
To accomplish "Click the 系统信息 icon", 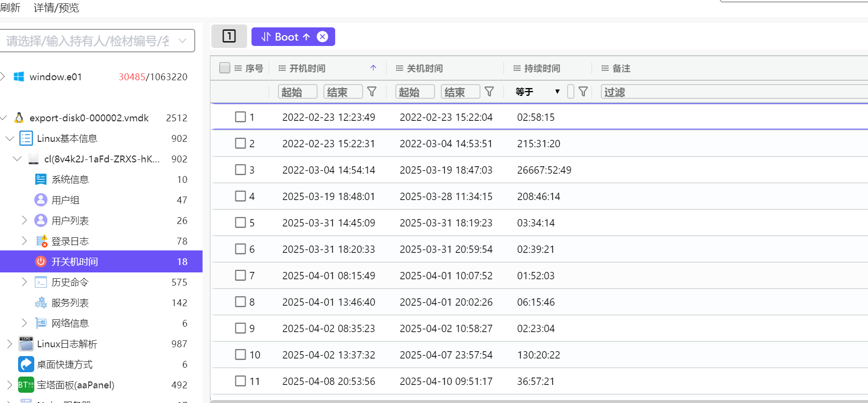I will point(41,179).
